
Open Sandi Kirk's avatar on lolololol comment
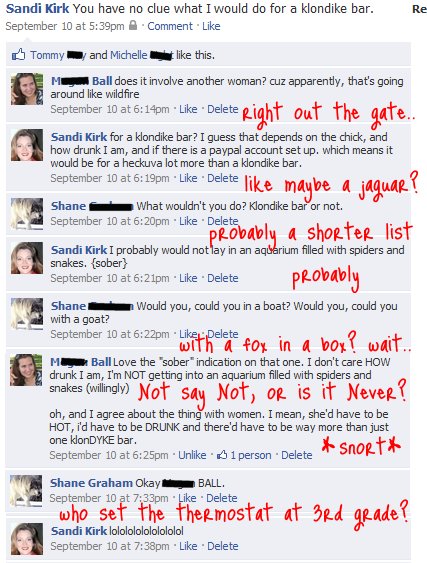27,539
